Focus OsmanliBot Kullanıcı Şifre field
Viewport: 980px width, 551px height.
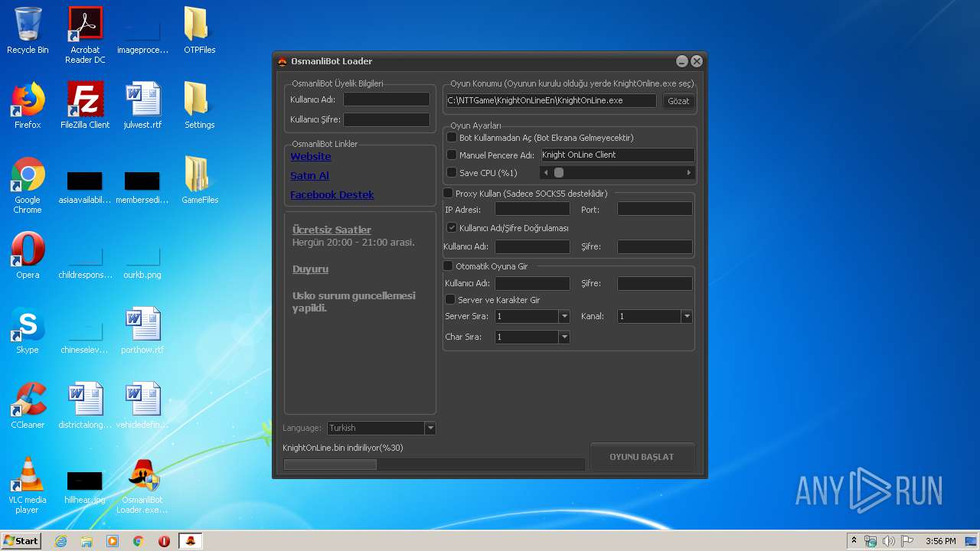pyautogui.click(x=386, y=119)
